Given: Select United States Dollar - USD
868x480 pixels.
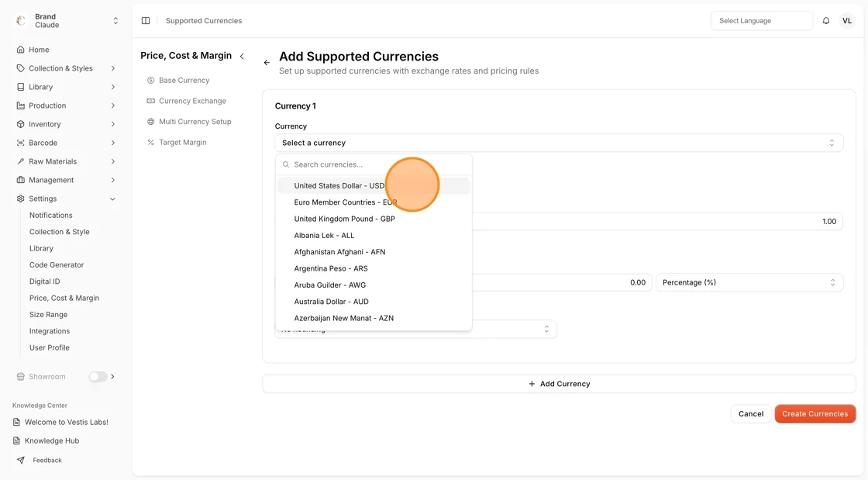Looking at the screenshot, I should point(374,185).
